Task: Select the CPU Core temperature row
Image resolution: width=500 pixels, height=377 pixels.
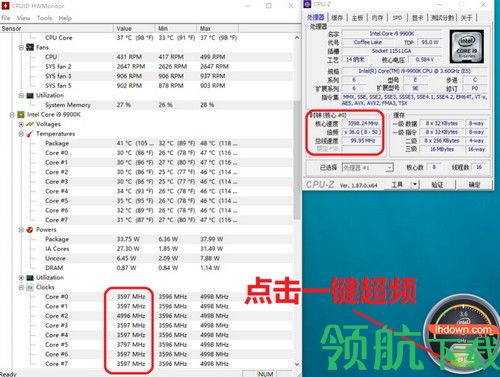Action: pyautogui.click(x=147, y=38)
